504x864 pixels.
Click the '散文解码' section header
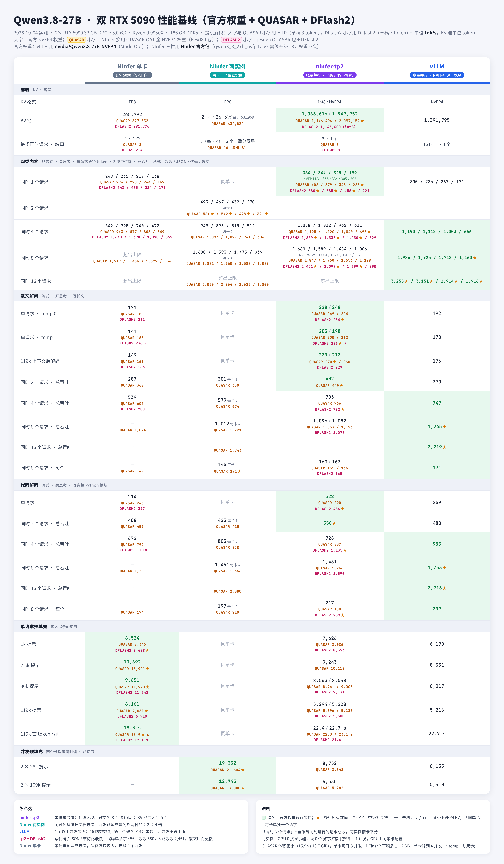tap(29, 296)
